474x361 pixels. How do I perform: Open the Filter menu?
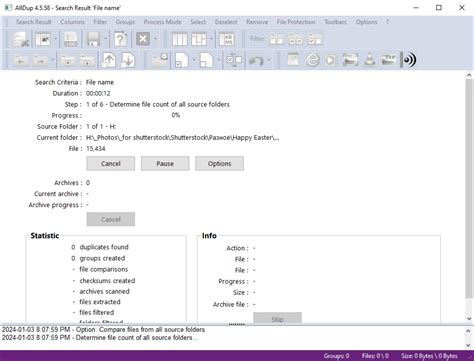100,22
